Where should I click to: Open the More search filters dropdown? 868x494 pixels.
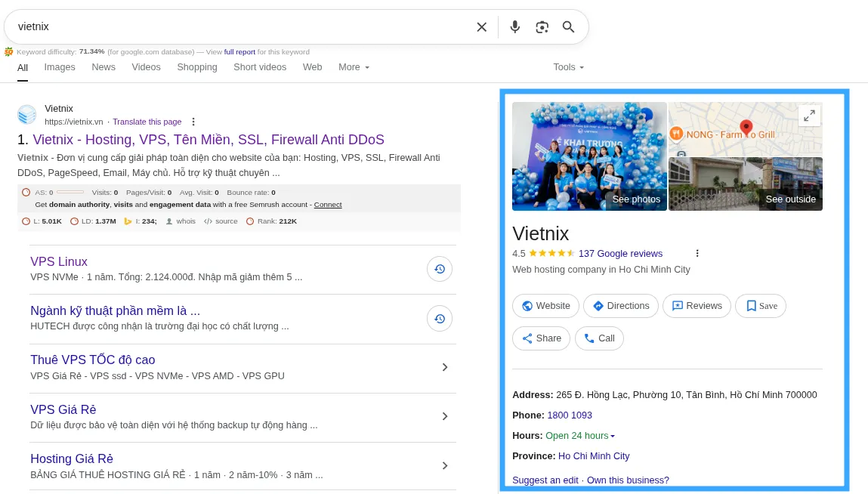click(x=354, y=67)
